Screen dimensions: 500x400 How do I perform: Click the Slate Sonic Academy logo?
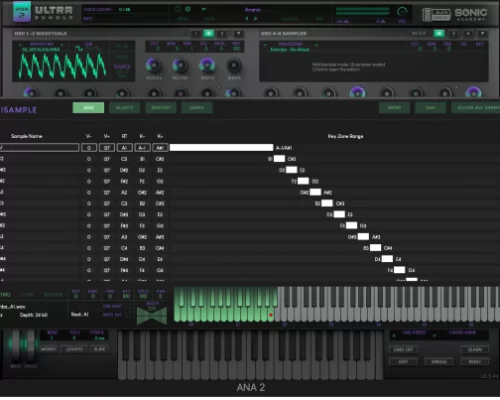456,14
